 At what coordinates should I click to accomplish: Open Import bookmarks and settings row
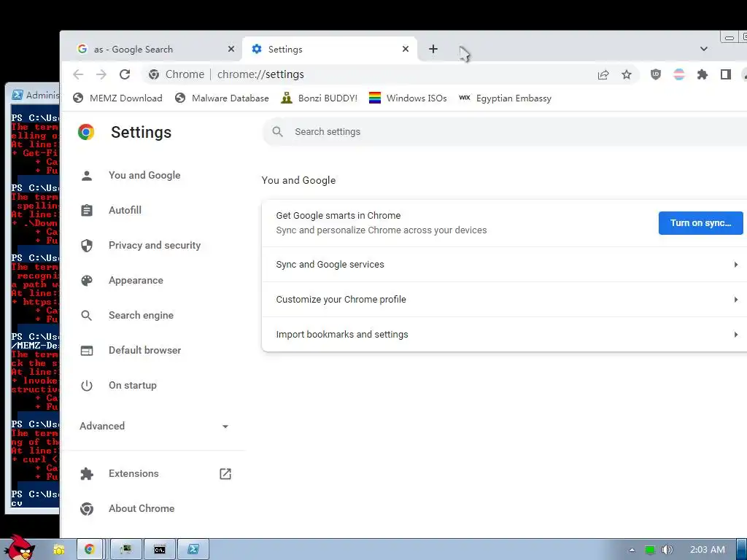click(x=505, y=334)
